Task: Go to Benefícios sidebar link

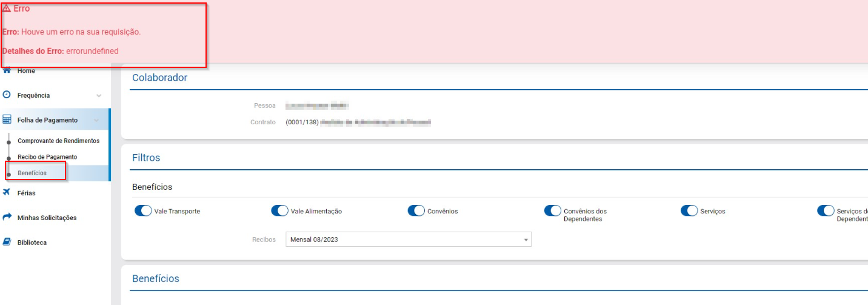Action: click(32, 173)
